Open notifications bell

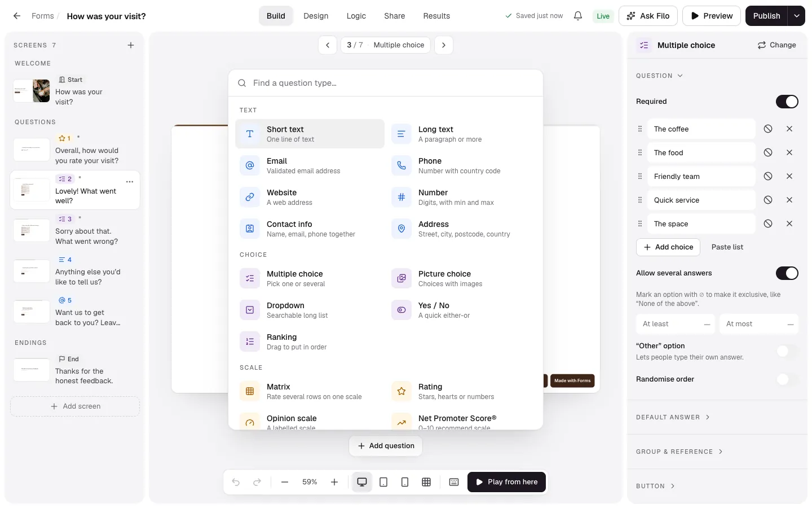coord(578,16)
